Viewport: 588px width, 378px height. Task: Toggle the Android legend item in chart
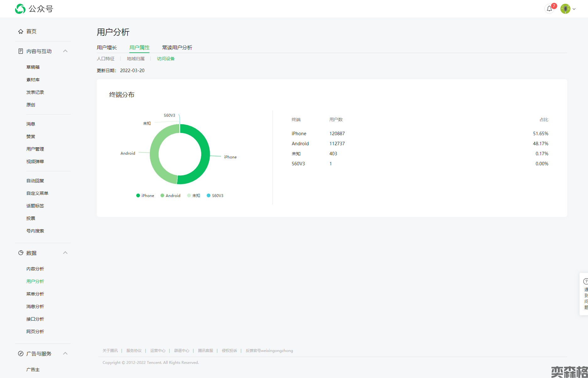pos(170,195)
